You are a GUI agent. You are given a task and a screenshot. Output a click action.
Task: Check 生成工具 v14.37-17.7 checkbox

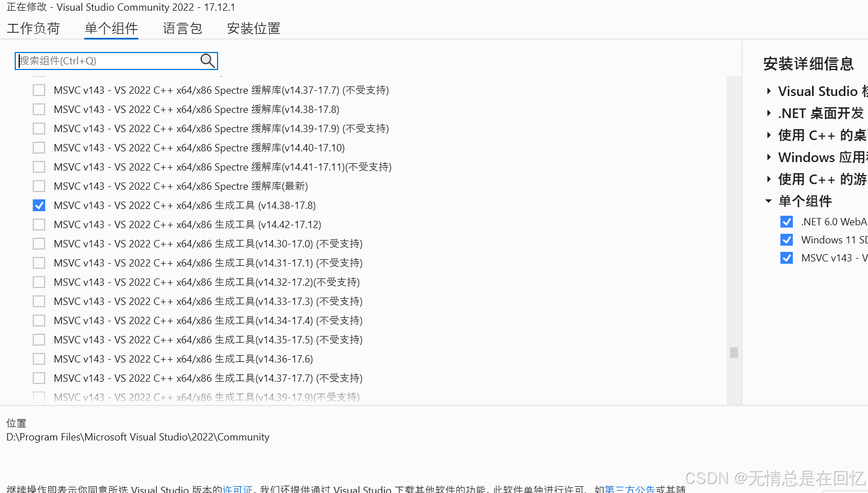[39, 378]
